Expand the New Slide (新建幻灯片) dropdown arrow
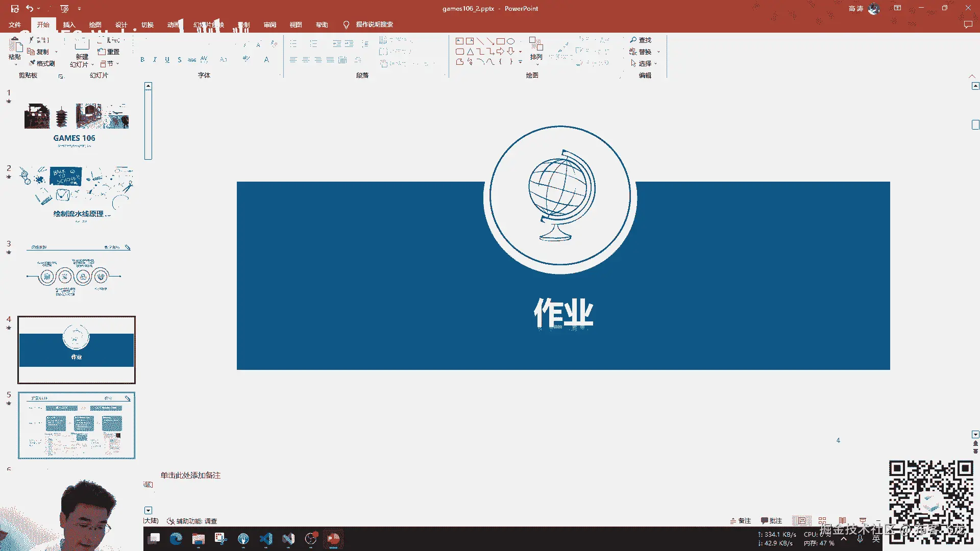The width and height of the screenshot is (980, 551). [92, 65]
